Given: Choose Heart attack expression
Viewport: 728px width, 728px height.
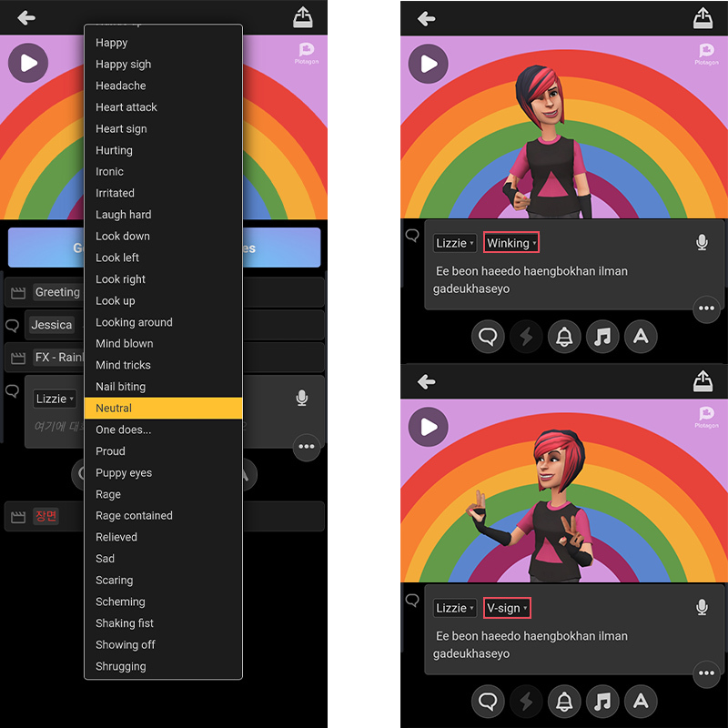Looking at the screenshot, I should (163, 107).
